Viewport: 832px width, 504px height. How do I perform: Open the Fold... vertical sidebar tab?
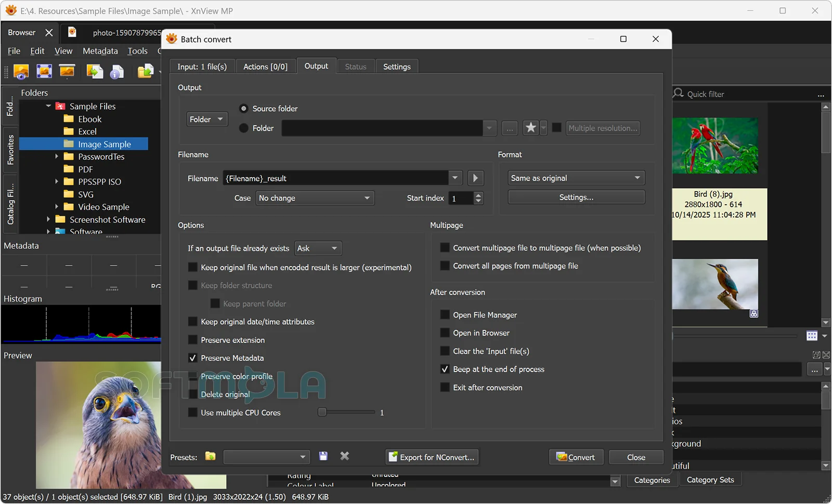[x=10, y=106]
